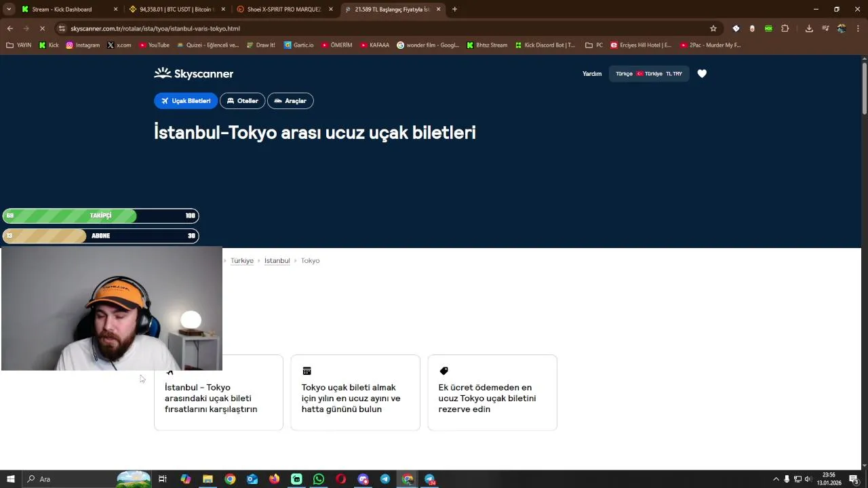
Task: Select the Oteller tab
Action: 242,101
